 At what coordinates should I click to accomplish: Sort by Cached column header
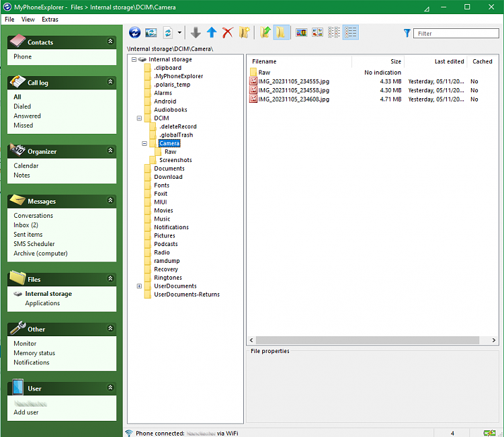(482, 61)
